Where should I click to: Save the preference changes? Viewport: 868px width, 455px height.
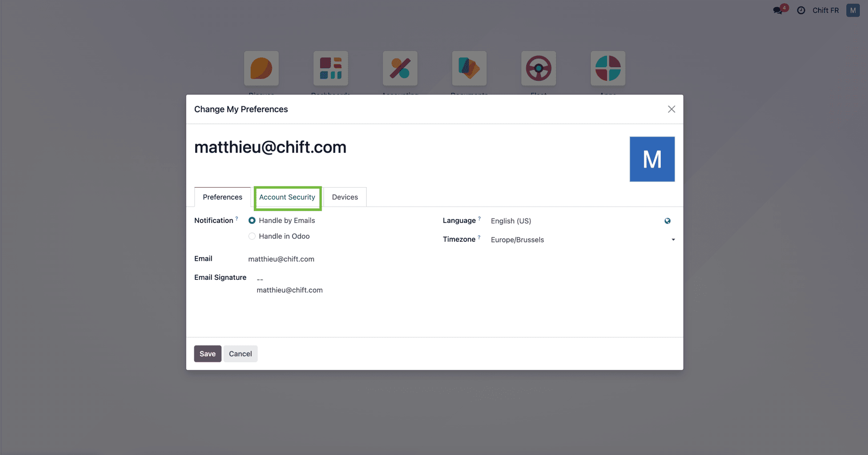208,354
